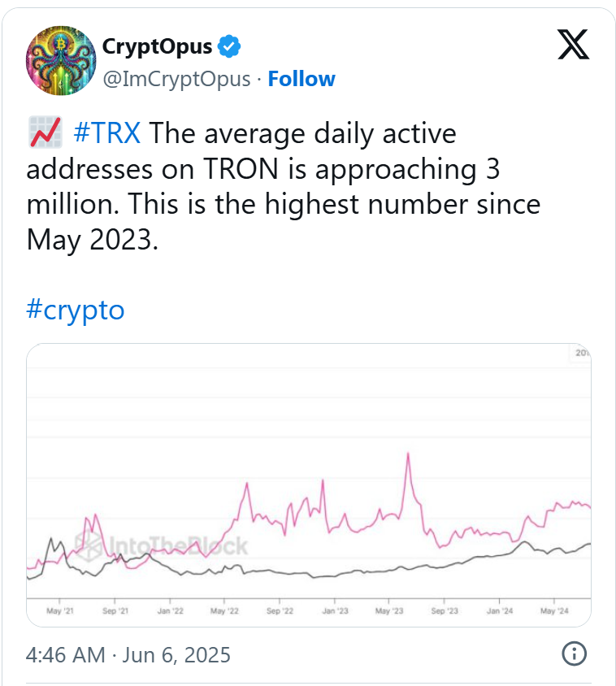This screenshot has height=686, width=616.
Task: Open the CryptOpus octopus profile avatar
Action: tap(61, 60)
